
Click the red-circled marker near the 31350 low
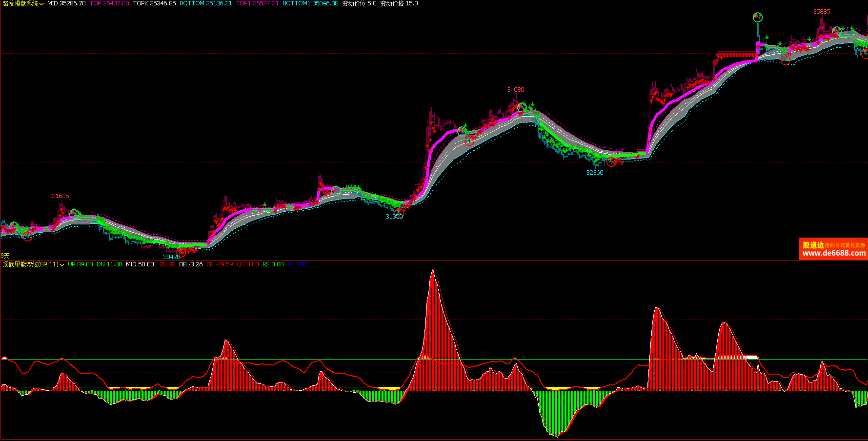(400, 212)
